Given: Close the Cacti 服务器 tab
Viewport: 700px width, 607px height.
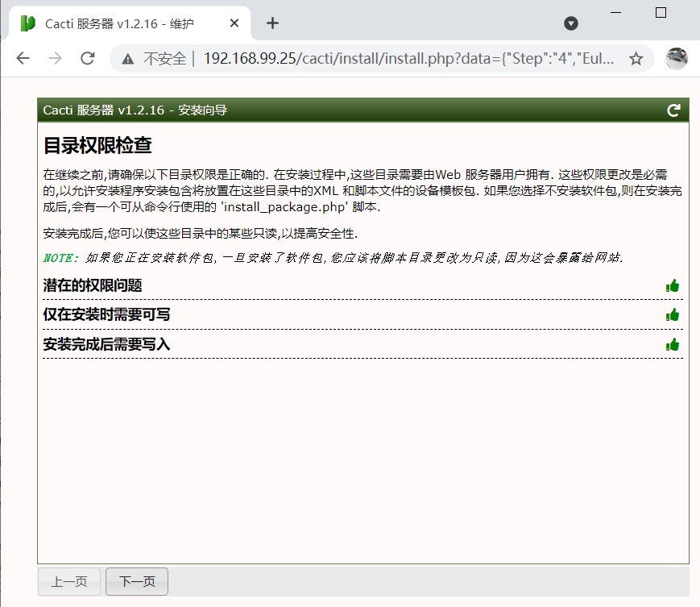Looking at the screenshot, I should point(235,23).
